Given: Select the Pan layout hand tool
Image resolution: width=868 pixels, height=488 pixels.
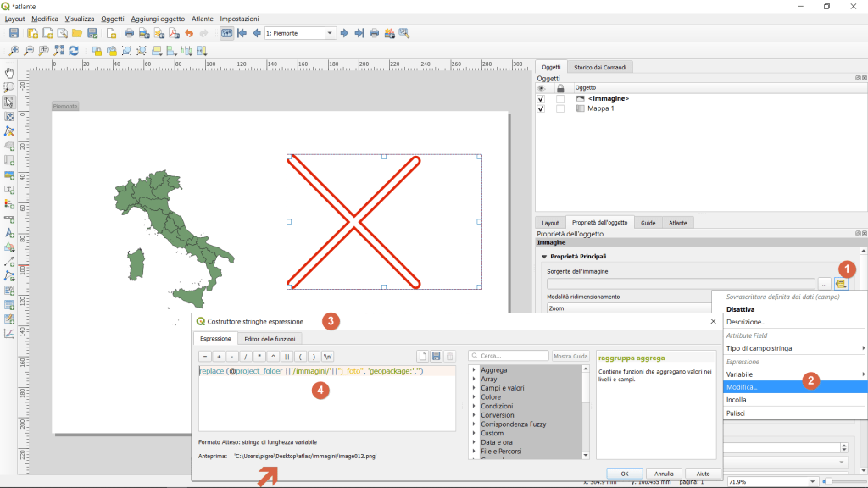Looking at the screenshot, I should [9, 73].
